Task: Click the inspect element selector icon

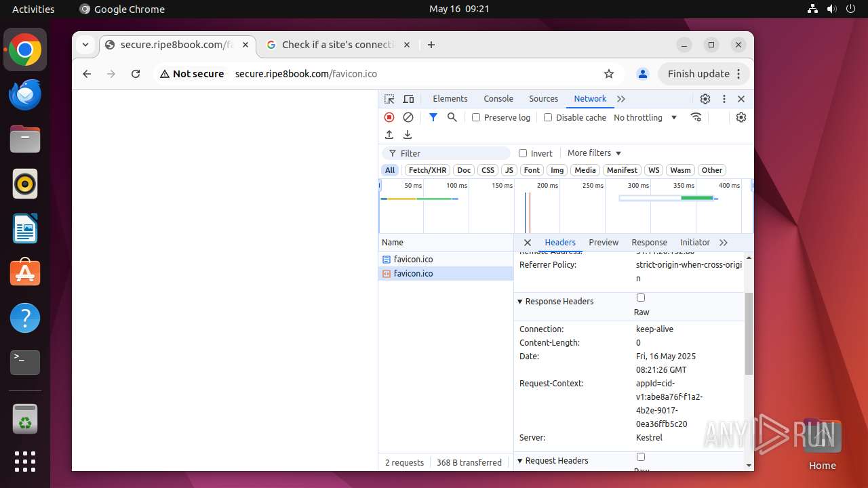Action: (x=389, y=99)
